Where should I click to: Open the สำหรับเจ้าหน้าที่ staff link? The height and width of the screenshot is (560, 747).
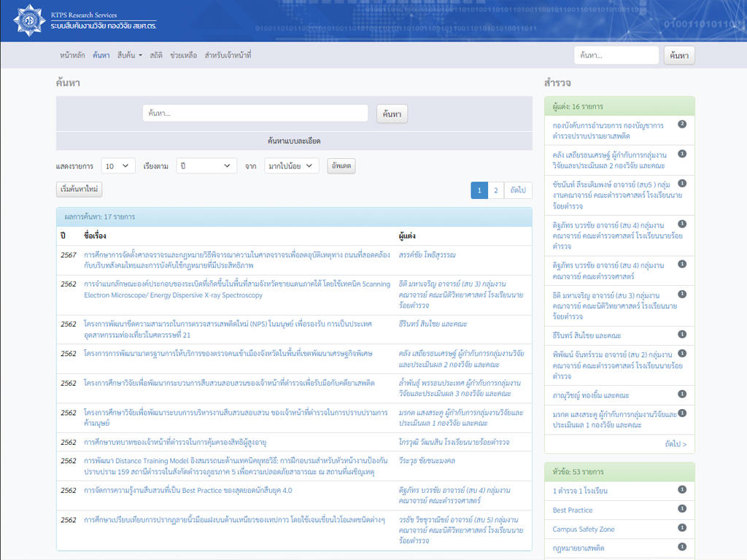228,55
